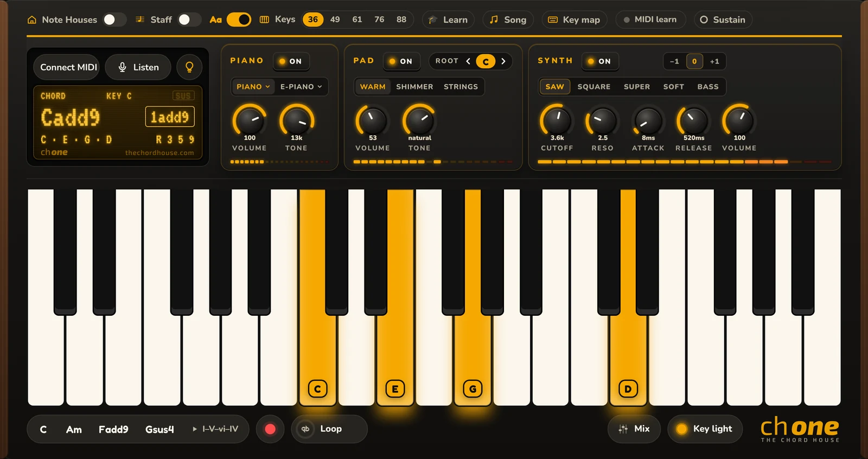Screen dimensions: 868x459
Task: Go to previous pad root note
Action: click(468, 61)
